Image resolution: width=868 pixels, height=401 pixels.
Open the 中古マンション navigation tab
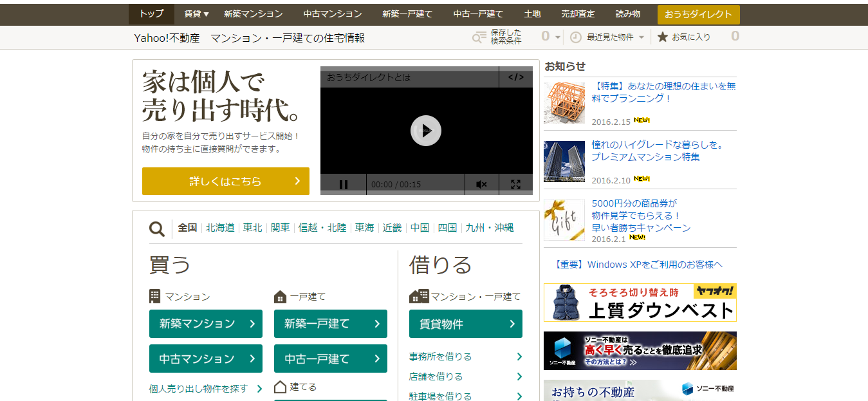click(333, 14)
